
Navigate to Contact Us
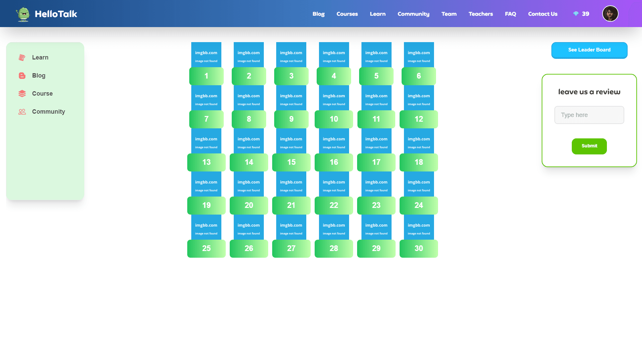pos(542,14)
